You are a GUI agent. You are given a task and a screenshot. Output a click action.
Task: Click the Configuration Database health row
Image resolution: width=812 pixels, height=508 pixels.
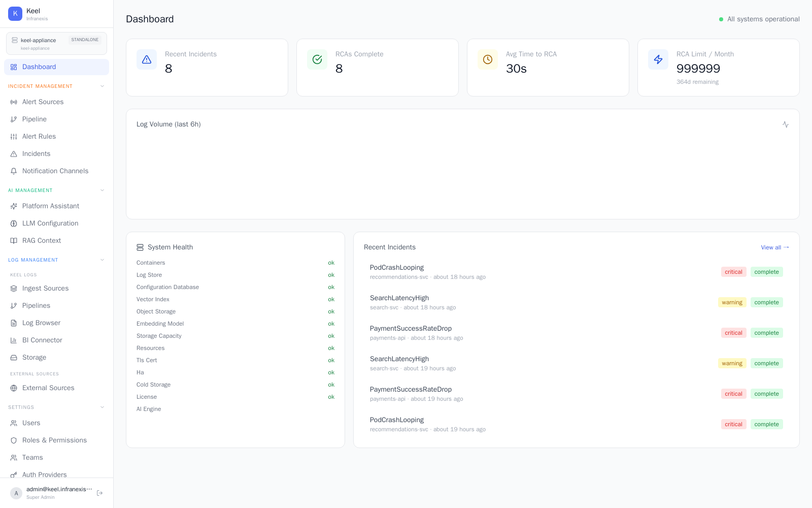pyautogui.click(x=235, y=288)
